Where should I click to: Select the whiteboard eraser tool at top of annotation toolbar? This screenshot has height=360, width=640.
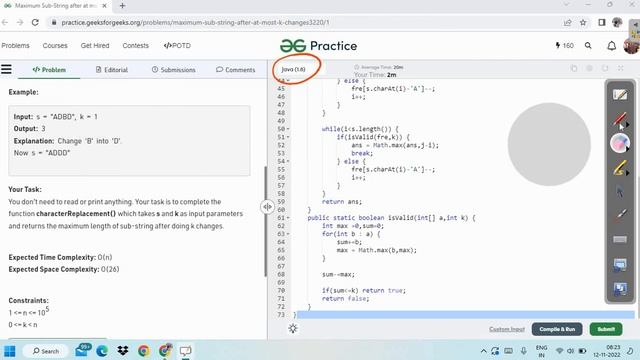[x=620, y=95]
